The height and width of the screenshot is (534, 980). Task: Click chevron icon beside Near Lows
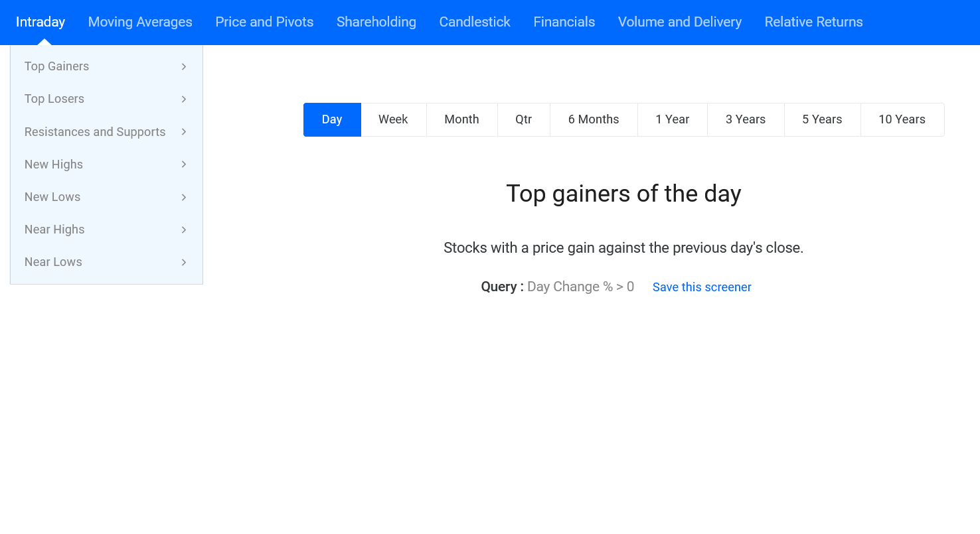coord(184,262)
